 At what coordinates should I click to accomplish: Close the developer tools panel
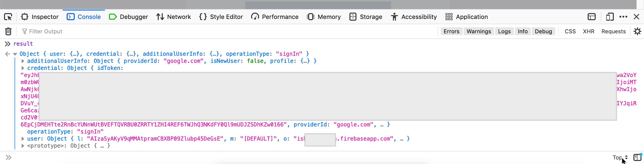click(x=636, y=17)
